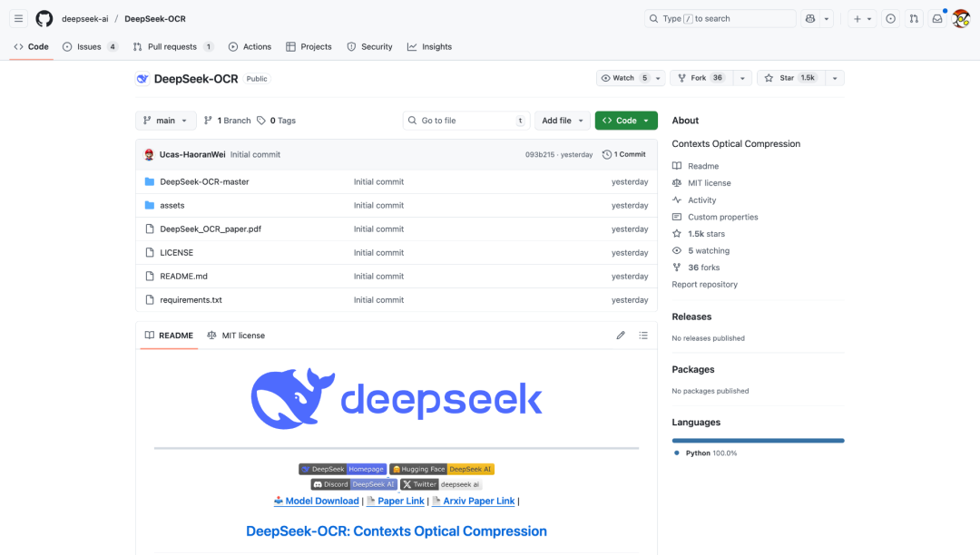
Task: Switch to the Actions tab
Action: pos(250,47)
